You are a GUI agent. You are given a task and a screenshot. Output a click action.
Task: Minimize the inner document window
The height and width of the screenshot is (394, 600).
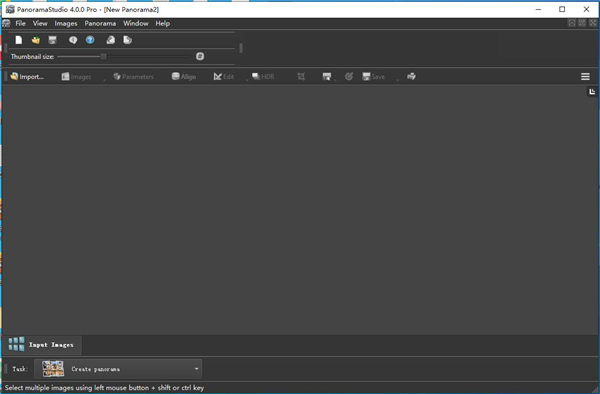click(x=571, y=23)
